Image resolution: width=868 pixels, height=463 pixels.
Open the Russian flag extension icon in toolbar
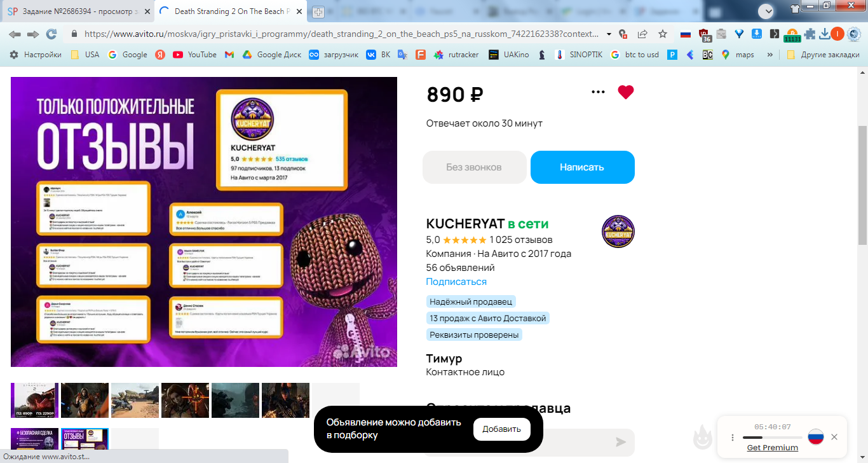pos(686,34)
